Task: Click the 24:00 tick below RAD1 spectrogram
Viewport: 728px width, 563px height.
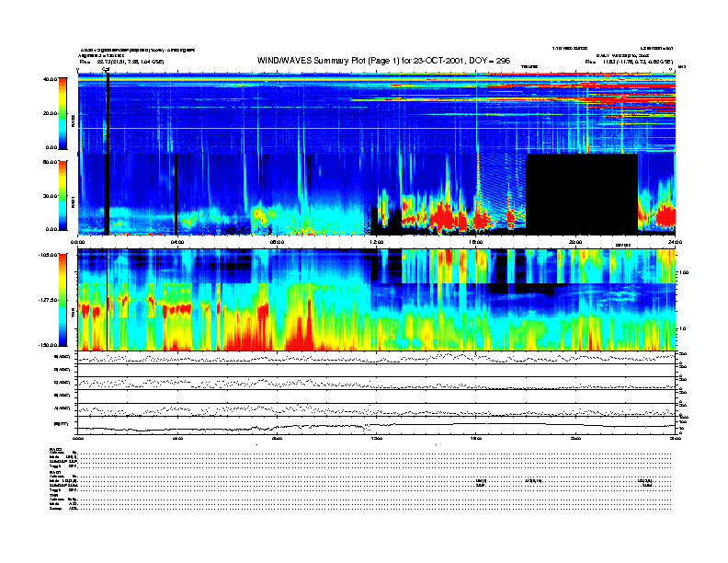Action: 675,242
